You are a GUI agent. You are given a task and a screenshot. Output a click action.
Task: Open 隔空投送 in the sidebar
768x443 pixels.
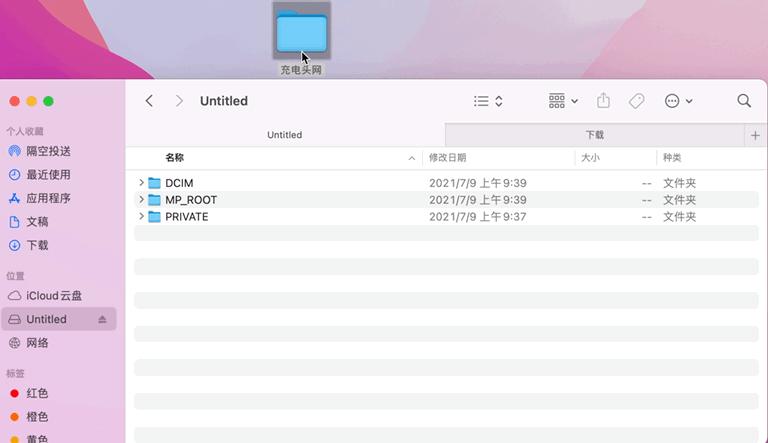tap(48, 151)
